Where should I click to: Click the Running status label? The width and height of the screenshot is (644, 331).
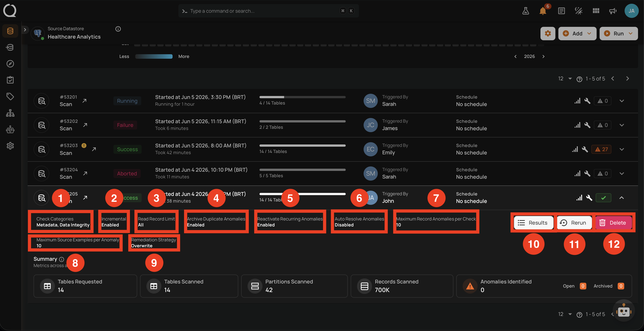(127, 101)
